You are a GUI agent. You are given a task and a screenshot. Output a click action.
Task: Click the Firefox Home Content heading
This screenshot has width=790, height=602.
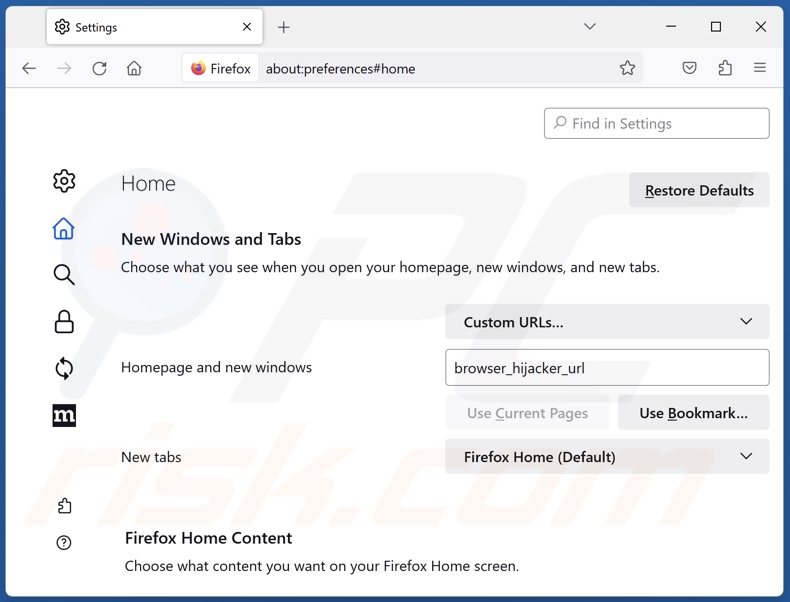pos(209,538)
